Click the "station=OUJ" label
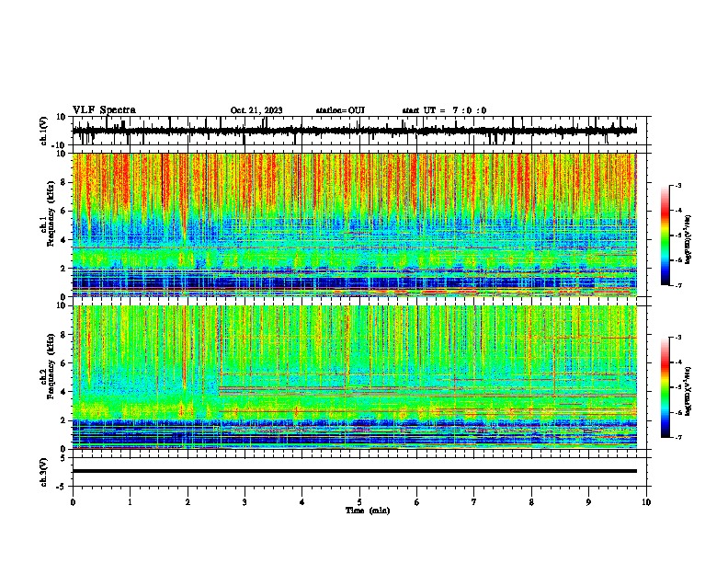728x563 pixels. point(340,110)
